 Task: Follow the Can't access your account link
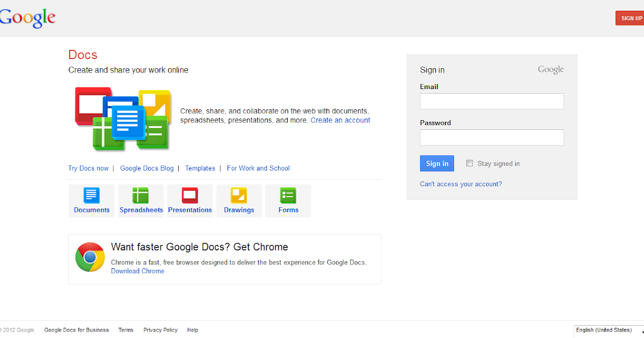[461, 184]
